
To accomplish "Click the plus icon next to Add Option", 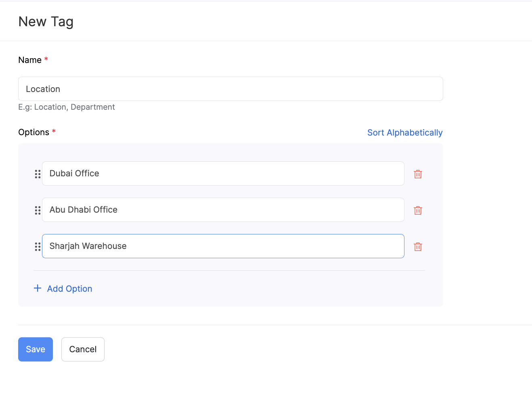I will (x=38, y=288).
